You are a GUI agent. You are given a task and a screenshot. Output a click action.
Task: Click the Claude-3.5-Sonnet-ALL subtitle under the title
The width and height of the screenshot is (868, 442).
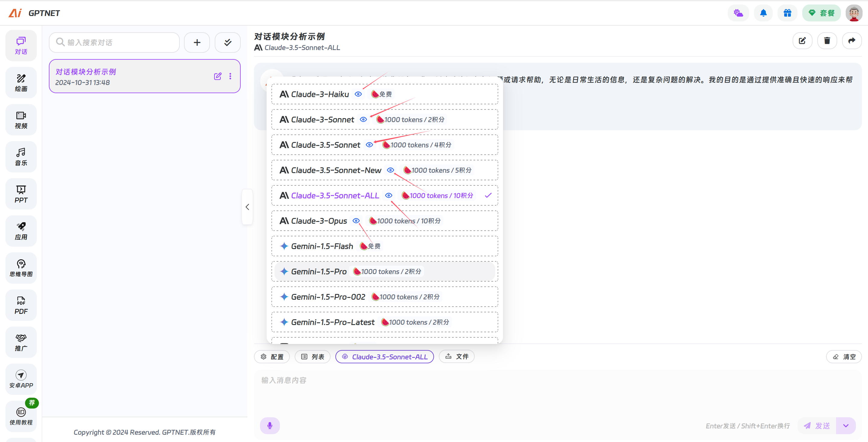302,48
